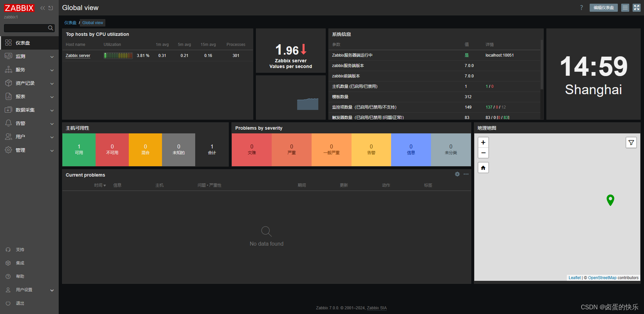644x314 pixels.
Task: Expand the 报表 chevron arrow
Action: (x=52, y=97)
